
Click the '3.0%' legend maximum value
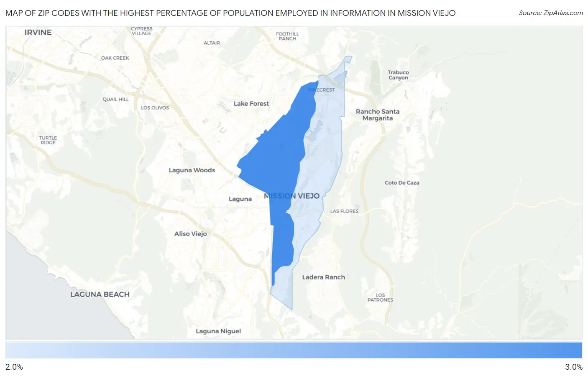574,367
